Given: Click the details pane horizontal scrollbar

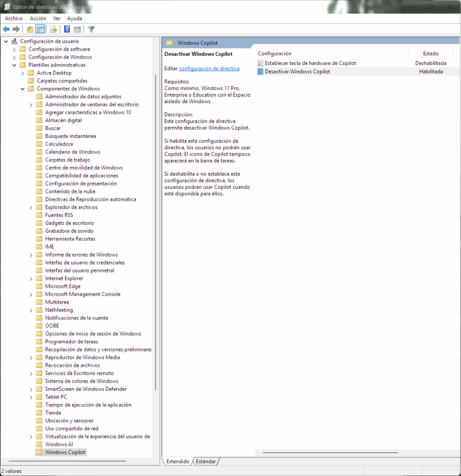Looking at the screenshot, I should tap(330, 453).
